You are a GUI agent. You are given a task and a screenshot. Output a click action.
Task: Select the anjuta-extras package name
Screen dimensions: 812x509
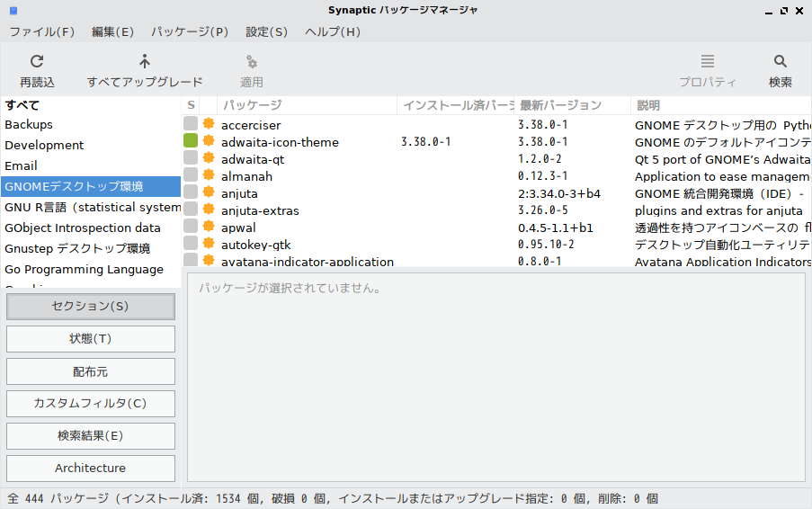(260, 210)
